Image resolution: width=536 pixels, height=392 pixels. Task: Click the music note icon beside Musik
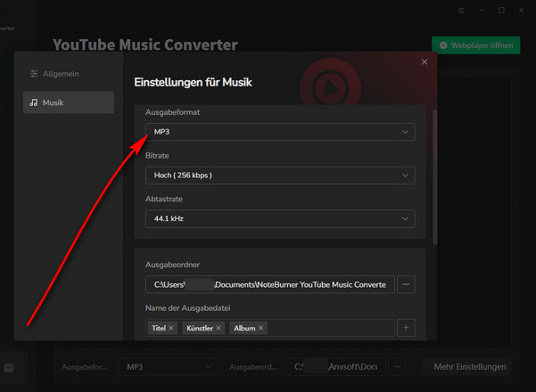tap(34, 102)
